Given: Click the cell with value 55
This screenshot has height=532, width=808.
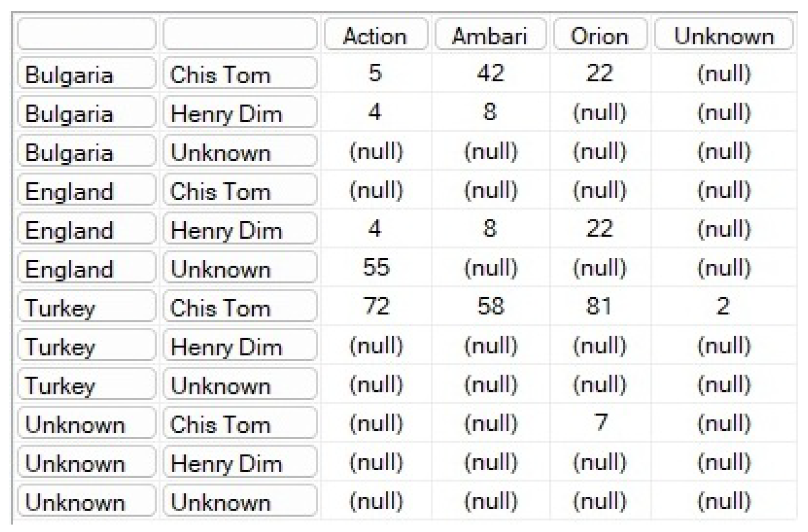Looking at the screenshot, I should pyautogui.click(x=376, y=267).
